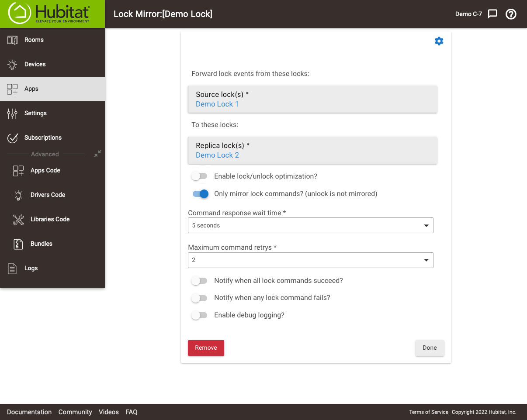Image resolution: width=527 pixels, height=420 pixels.
Task: Click the Devices lightbulb icon
Action: (x=12, y=65)
